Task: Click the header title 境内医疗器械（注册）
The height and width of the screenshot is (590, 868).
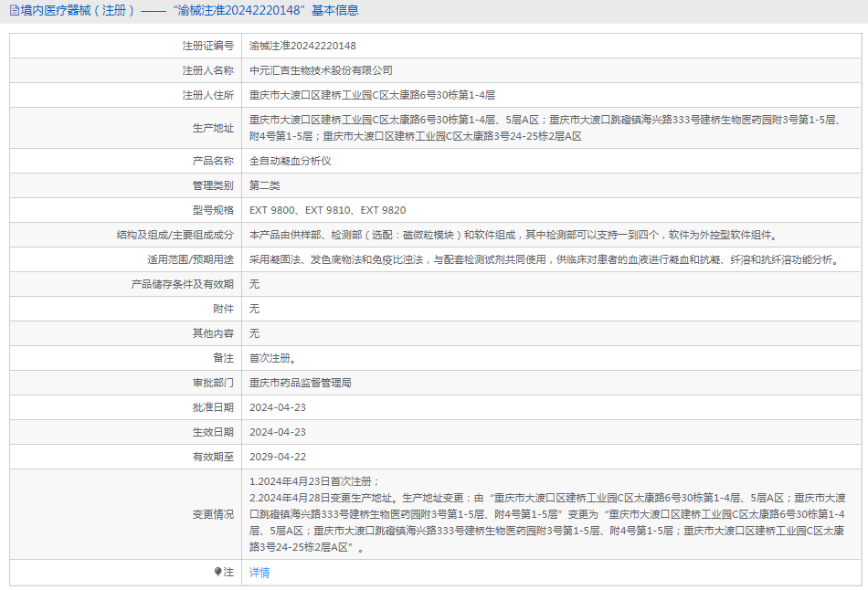Action: (78, 11)
